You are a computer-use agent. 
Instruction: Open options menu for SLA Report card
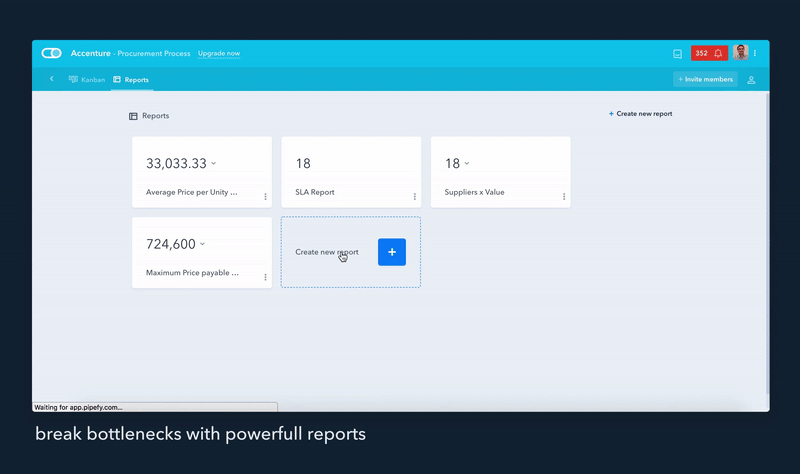pyautogui.click(x=414, y=197)
